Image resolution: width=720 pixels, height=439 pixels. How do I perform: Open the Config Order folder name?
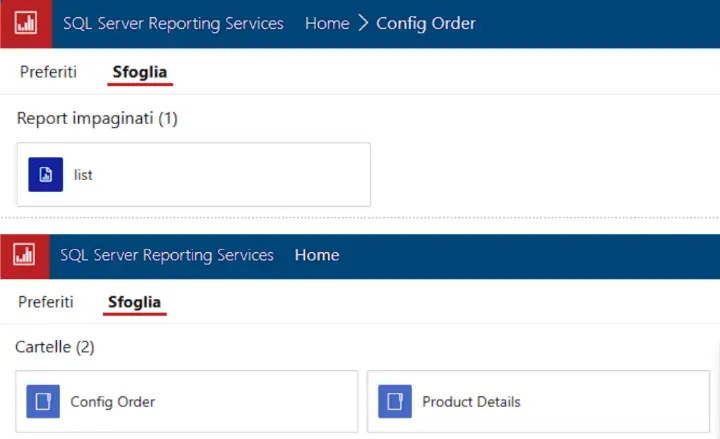tap(112, 402)
